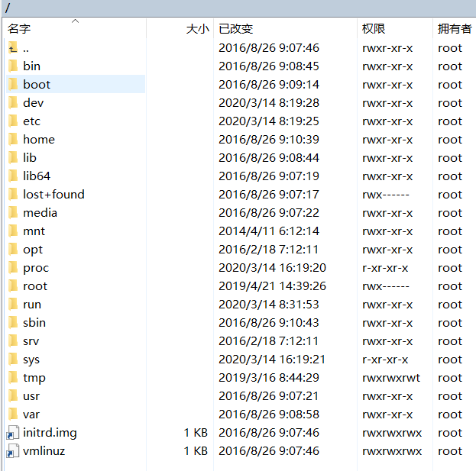The width and height of the screenshot is (476, 471).
Task: Click the lib folder icon
Action: [13, 158]
